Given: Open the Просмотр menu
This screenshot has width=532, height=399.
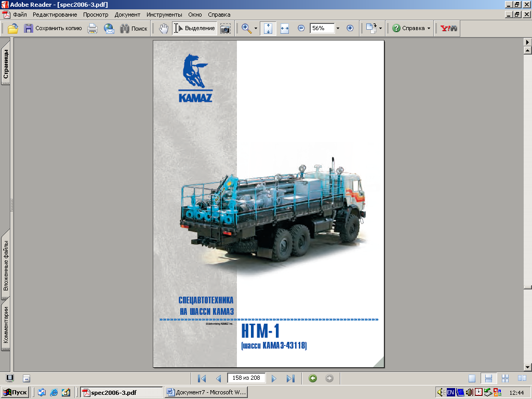Looking at the screenshot, I should [96, 15].
